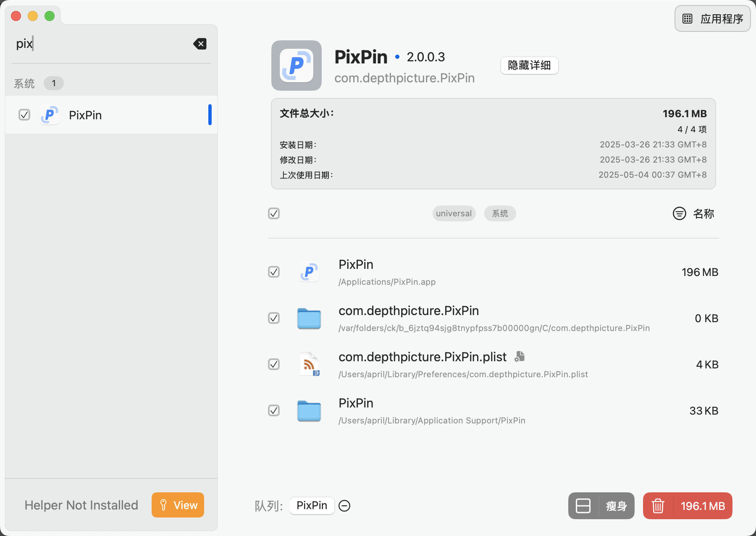The image size is (756, 536).
Task: Click the path /Applications/PixPin.app
Action: [387, 282]
